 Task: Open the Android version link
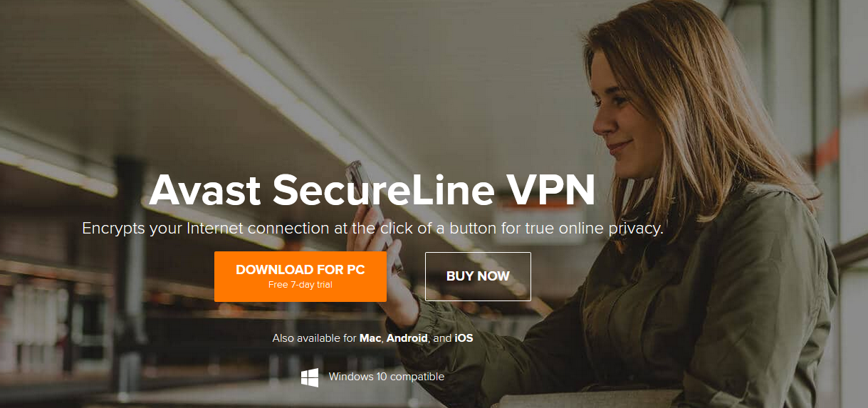(x=407, y=338)
